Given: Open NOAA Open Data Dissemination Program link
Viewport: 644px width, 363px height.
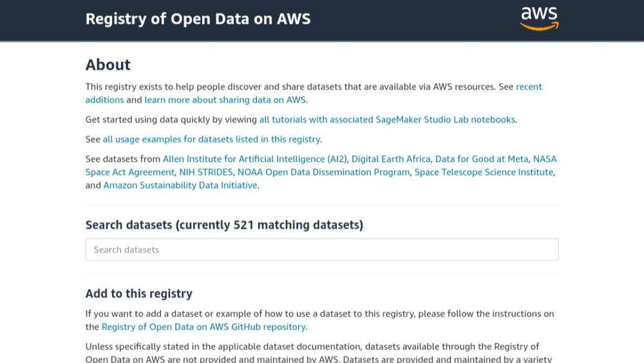Looking at the screenshot, I should [x=324, y=172].
